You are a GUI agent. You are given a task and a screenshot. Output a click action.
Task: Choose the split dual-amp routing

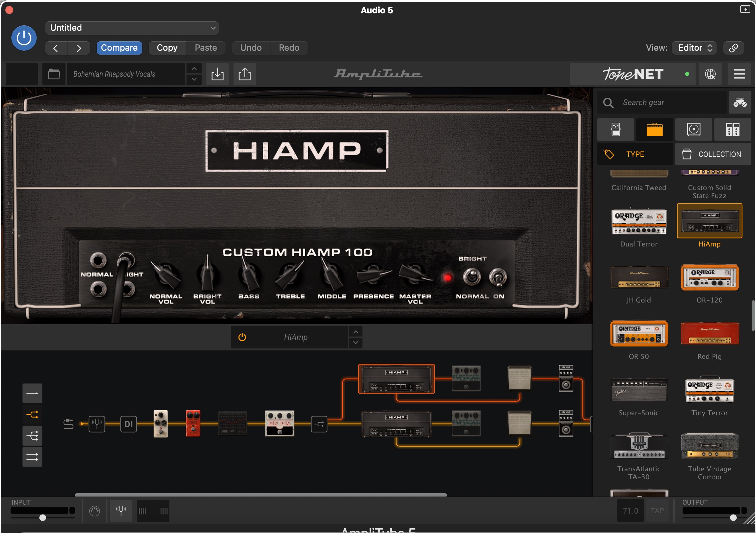[x=32, y=415]
